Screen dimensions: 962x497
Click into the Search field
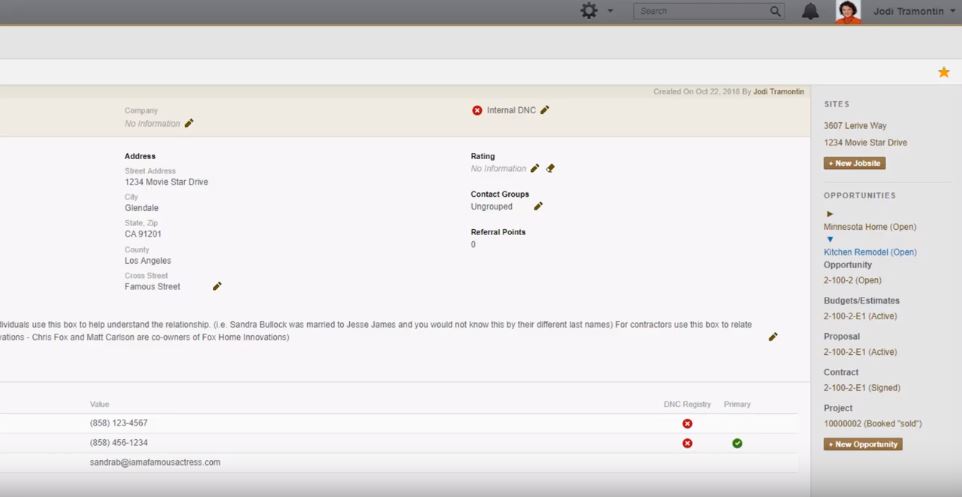click(x=700, y=11)
